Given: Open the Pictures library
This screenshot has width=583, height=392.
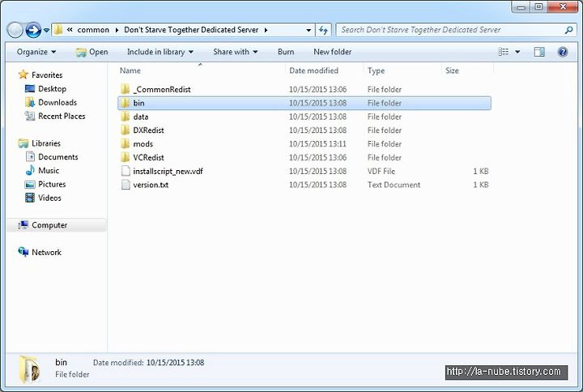Looking at the screenshot, I should [x=52, y=185].
